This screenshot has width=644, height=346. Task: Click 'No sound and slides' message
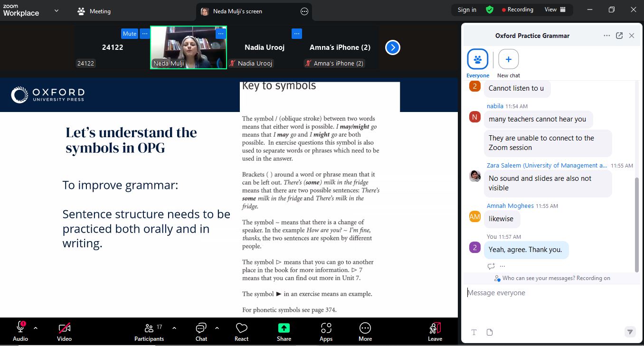pyautogui.click(x=548, y=183)
